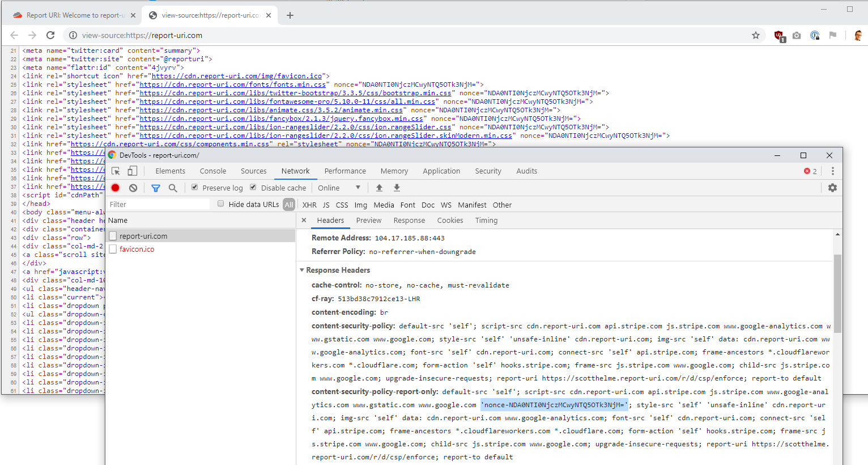
Task: Select the favicon.ico request row
Action: [x=201, y=249]
